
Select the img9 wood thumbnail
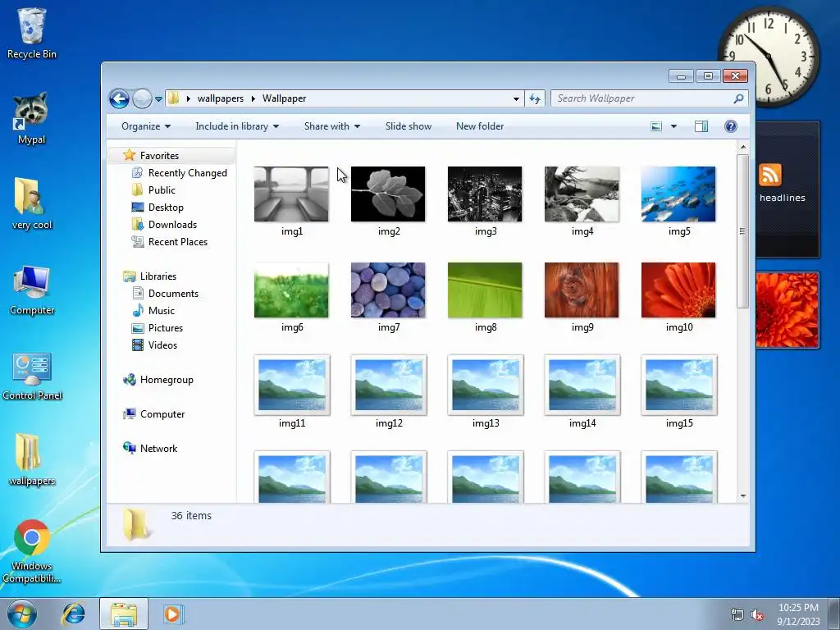[582, 290]
